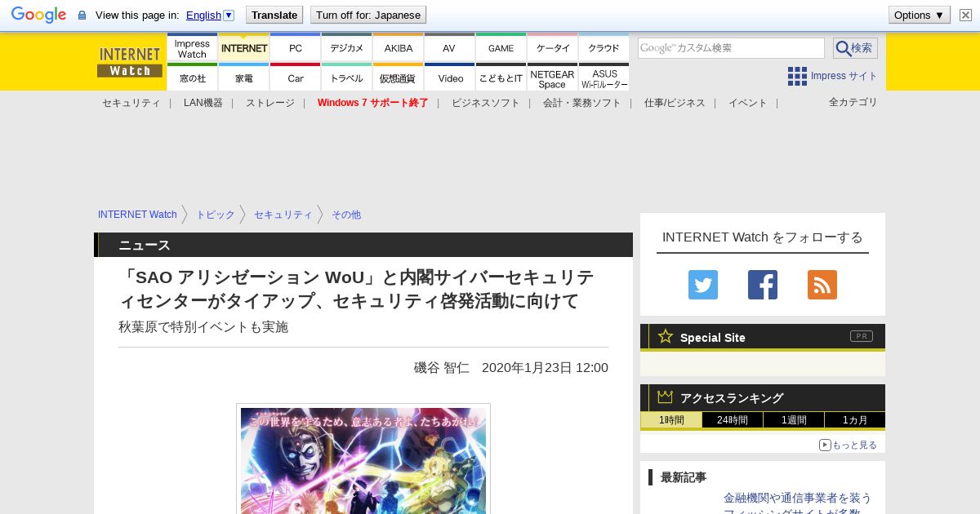Open the NETGEAR Space nav tab
980x514 pixels.
(x=552, y=78)
